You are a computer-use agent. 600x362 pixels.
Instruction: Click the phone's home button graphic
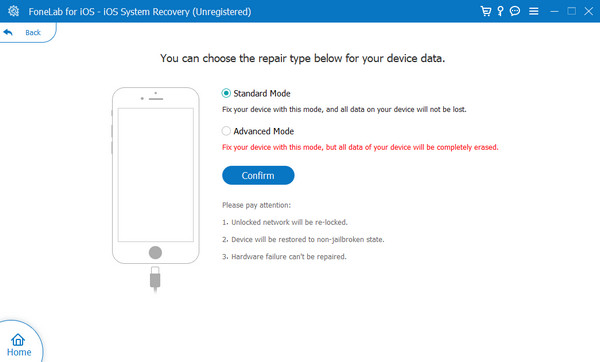155,253
